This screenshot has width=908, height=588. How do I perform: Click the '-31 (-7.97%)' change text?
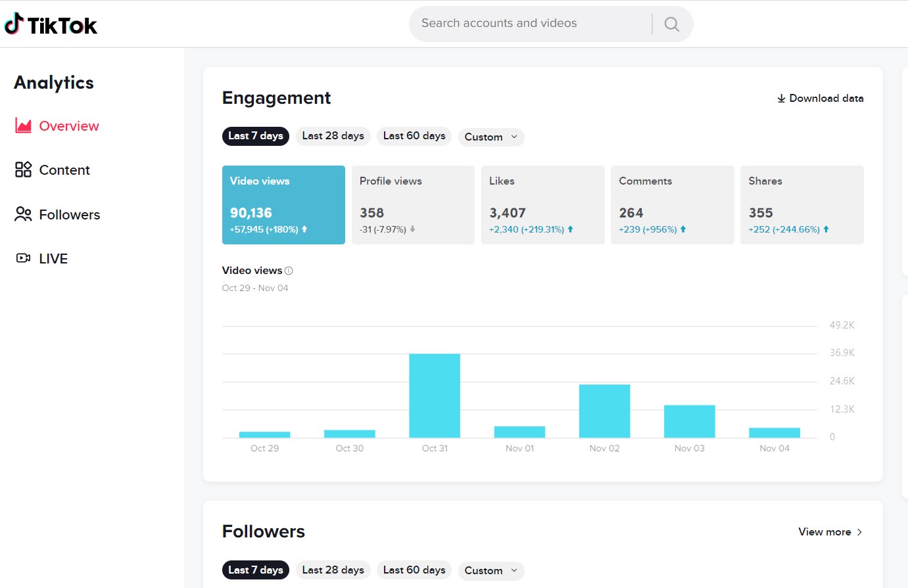(383, 229)
